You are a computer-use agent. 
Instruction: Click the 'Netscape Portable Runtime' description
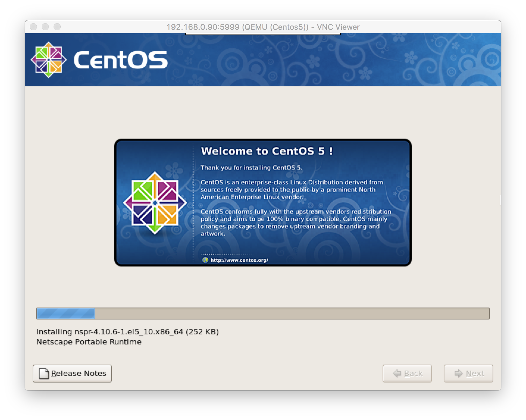(89, 342)
